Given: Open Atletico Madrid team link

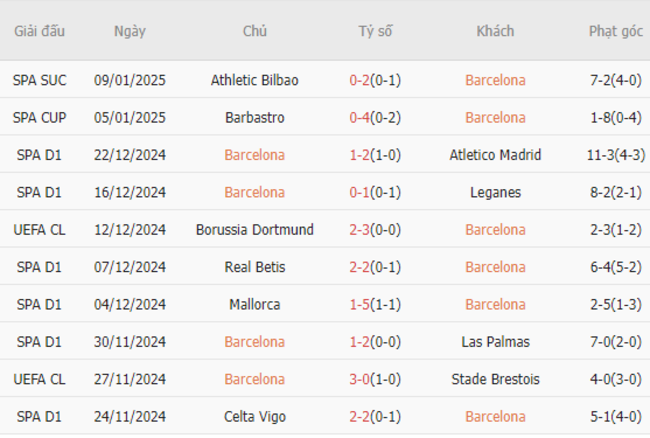Looking at the screenshot, I should 495,155.
